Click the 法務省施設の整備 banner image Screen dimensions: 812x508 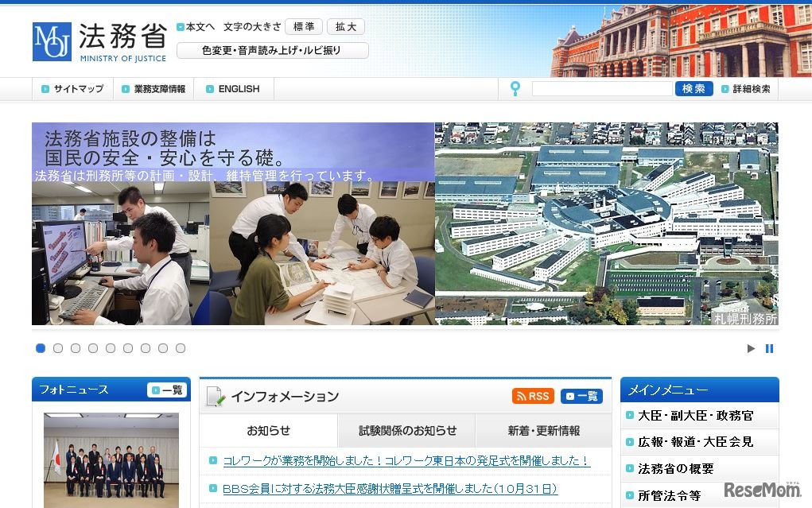pos(405,223)
